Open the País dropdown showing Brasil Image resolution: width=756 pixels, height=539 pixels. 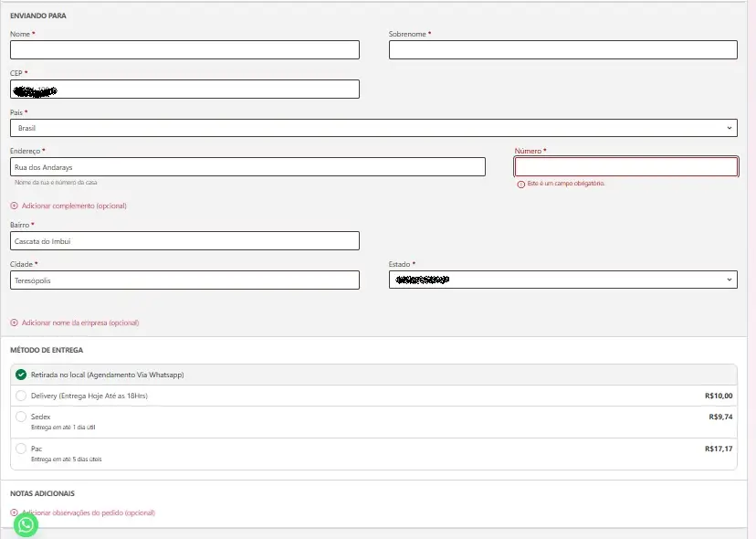(x=373, y=128)
